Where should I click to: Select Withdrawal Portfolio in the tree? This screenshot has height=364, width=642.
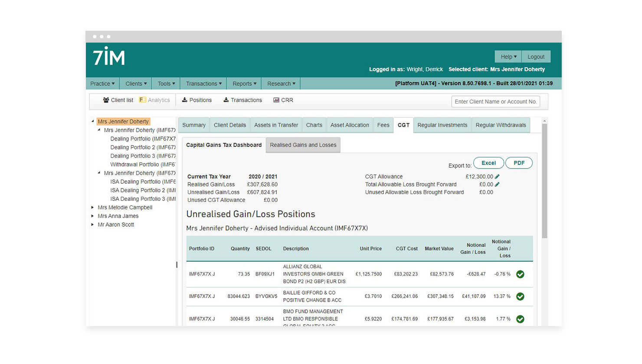pyautogui.click(x=143, y=165)
